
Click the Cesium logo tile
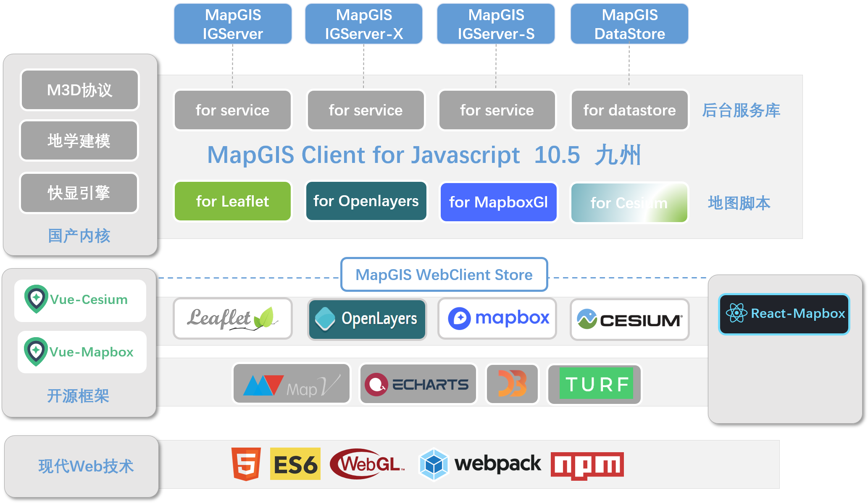[x=629, y=320]
